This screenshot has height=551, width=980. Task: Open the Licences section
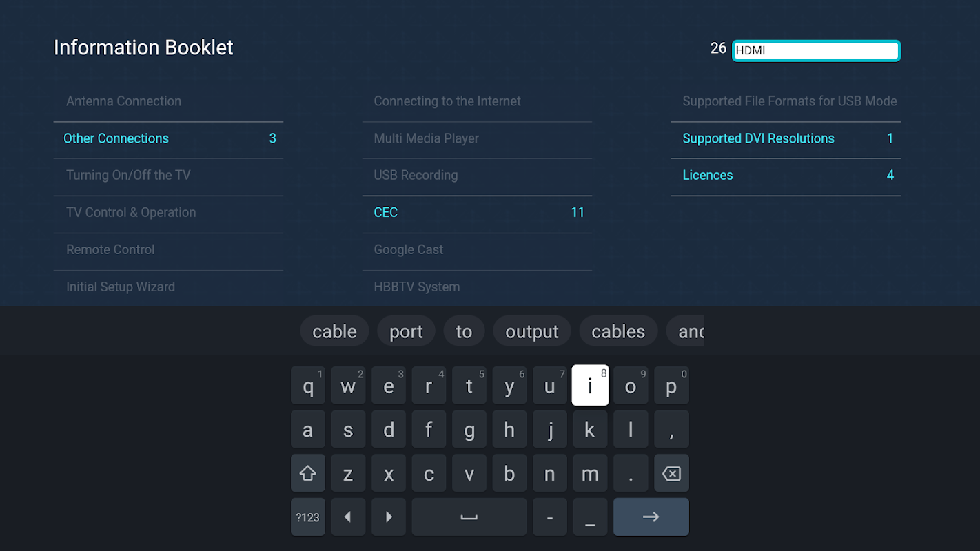point(786,175)
